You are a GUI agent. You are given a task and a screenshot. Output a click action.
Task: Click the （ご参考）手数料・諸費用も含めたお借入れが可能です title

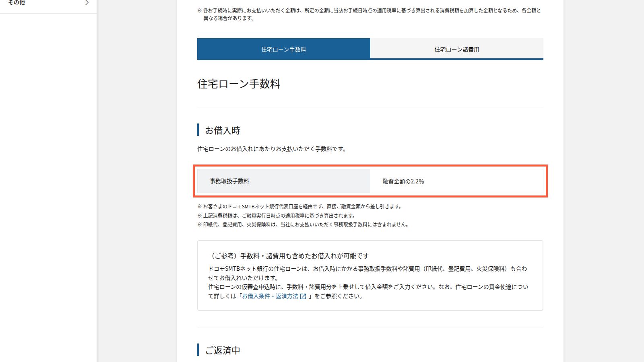pyautogui.click(x=289, y=256)
